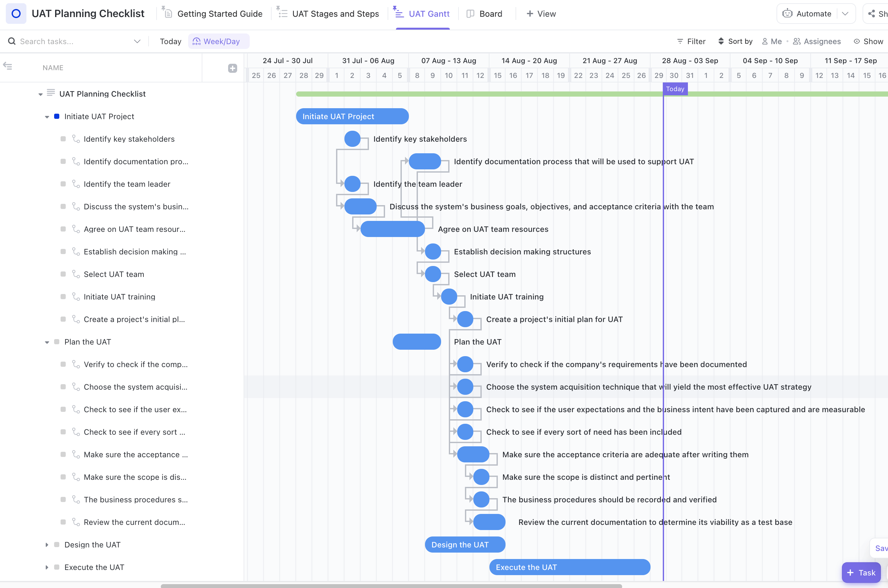Switch to Getting Started Guide tab
Screen dimensions: 888x588
click(220, 13)
